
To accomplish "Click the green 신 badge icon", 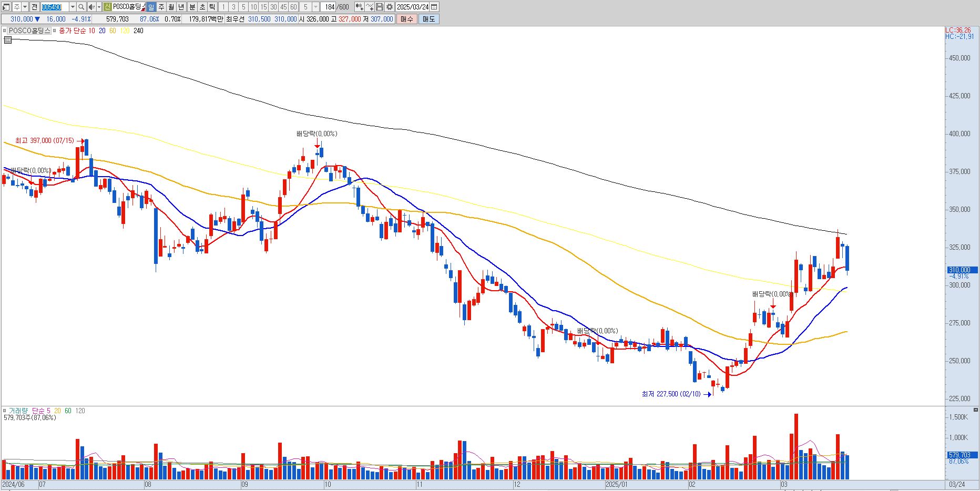I will tap(107, 7).
